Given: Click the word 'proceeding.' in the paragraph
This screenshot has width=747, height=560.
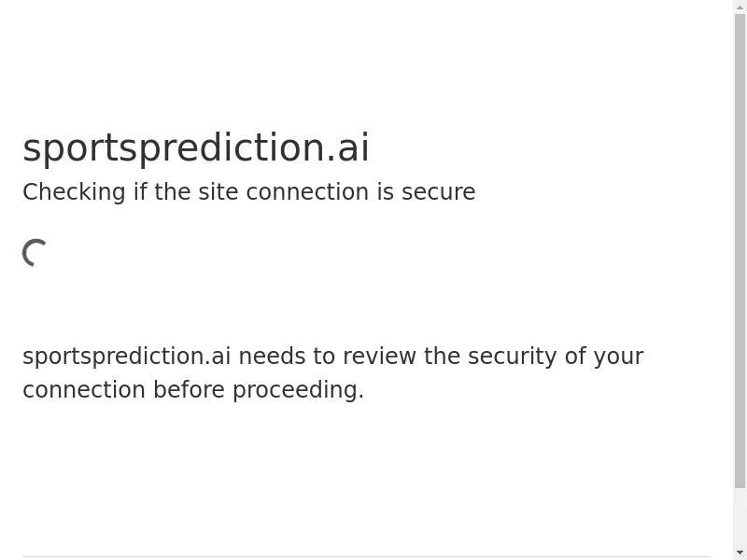Looking at the screenshot, I should [x=298, y=391].
